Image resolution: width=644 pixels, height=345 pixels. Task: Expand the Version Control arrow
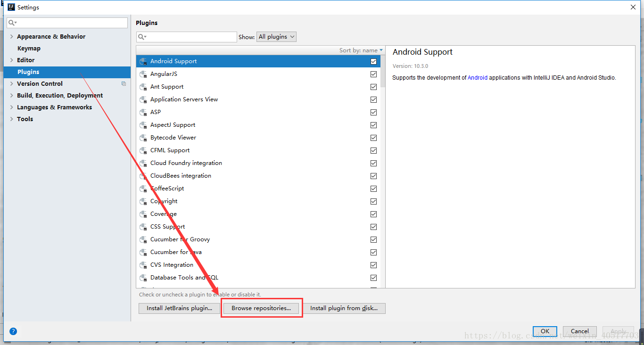(12, 83)
